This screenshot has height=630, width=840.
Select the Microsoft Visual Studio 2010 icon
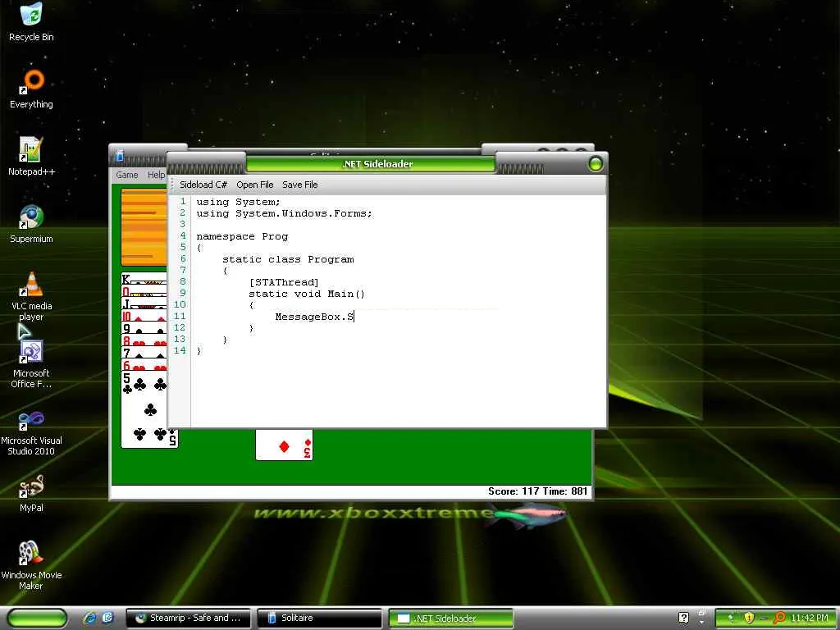click(31, 431)
